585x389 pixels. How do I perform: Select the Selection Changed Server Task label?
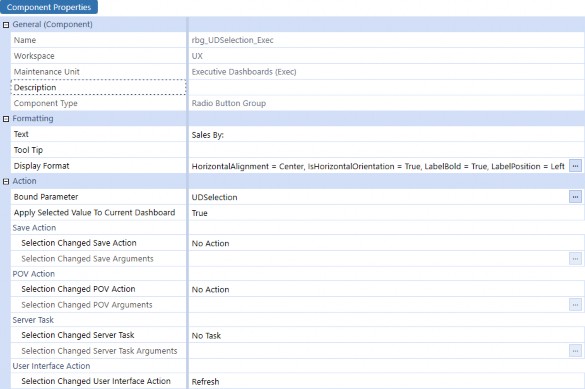click(x=78, y=335)
